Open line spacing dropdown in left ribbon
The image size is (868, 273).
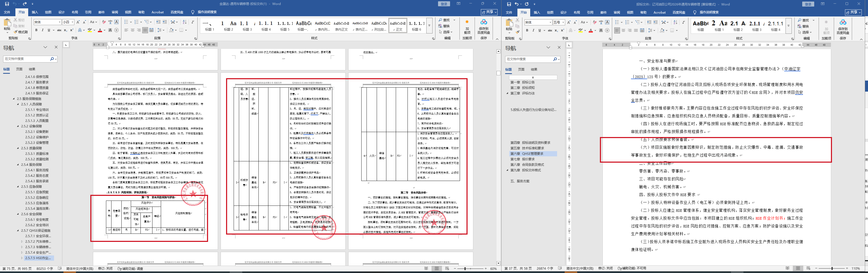tap(163, 30)
